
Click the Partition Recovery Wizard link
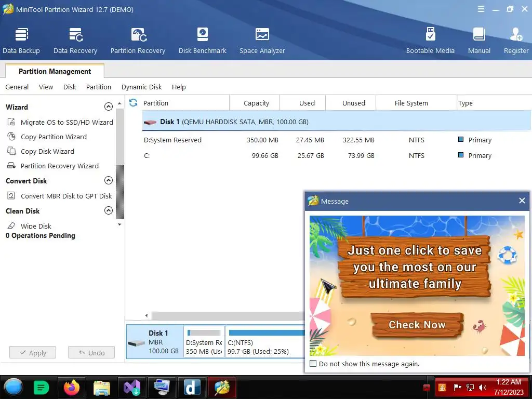point(60,166)
